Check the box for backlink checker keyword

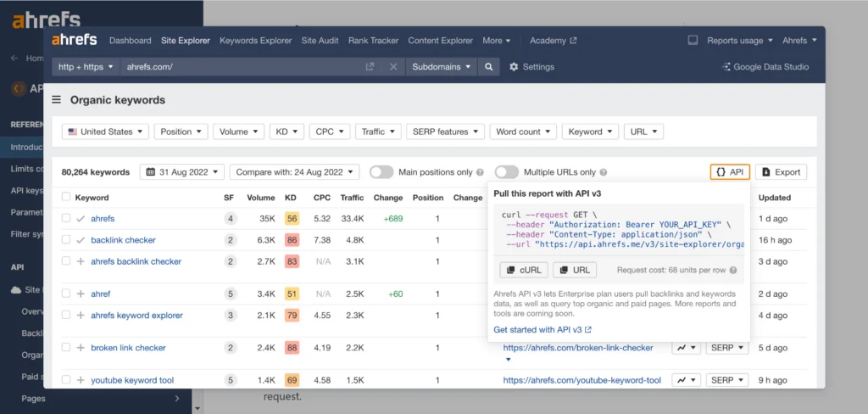tap(66, 240)
